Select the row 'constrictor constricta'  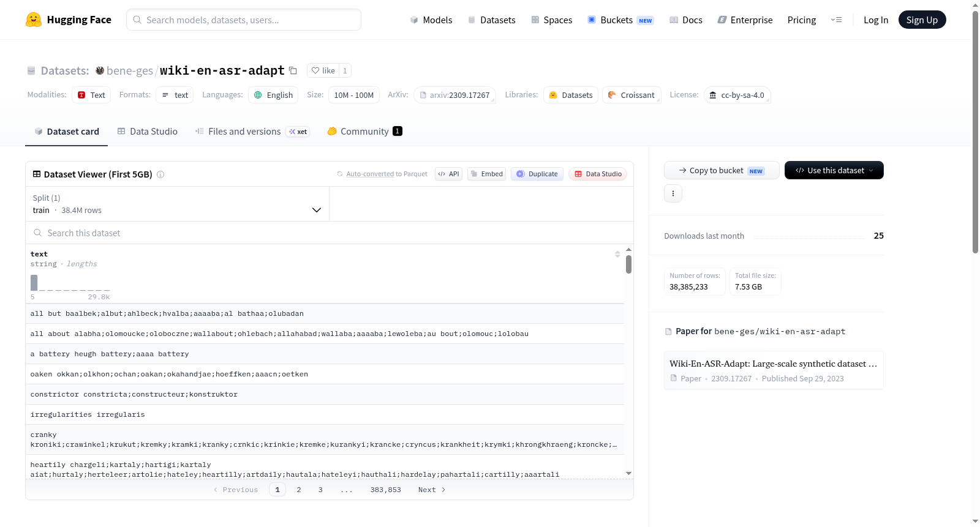[325, 394]
